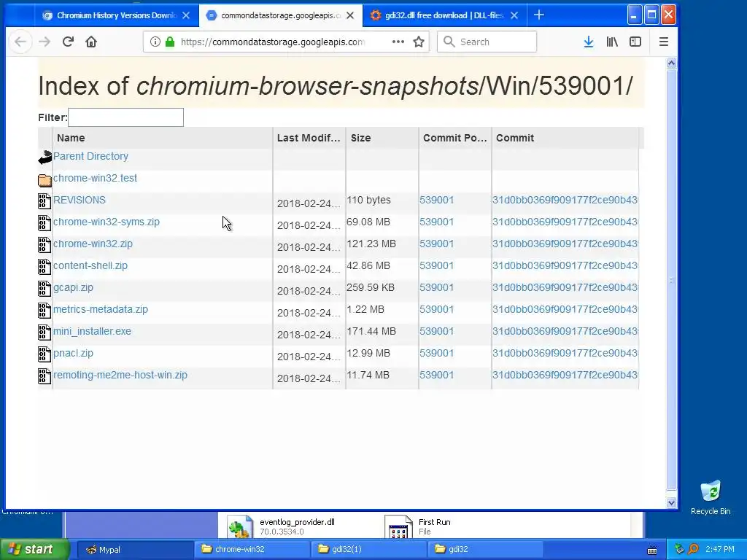Click the 171.44 MB size cell
747x560 pixels.
371,332
